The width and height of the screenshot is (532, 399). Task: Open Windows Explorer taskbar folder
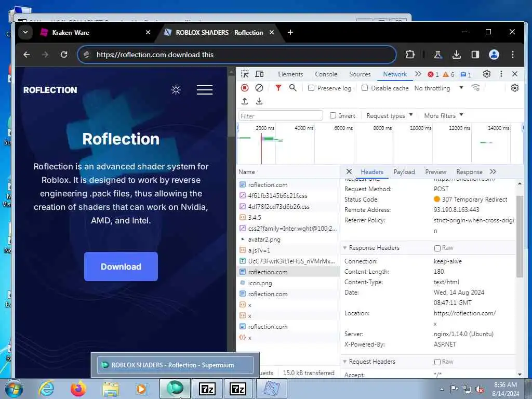click(111, 389)
